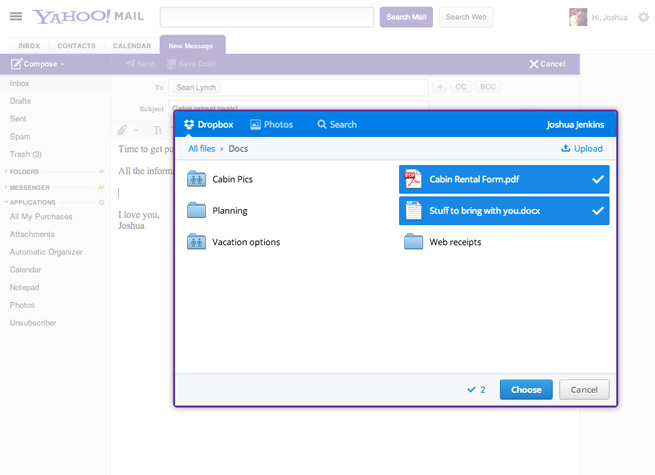Open Notepad in sidebar
This screenshot has width=655, height=475.
(x=24, y=287)
